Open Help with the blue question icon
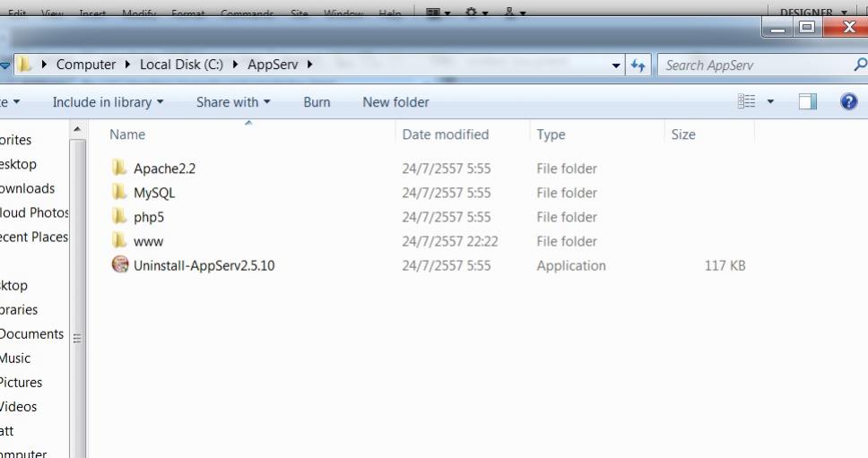The height and width of the screenshot is (458, 868). click(x=848, y=102)
